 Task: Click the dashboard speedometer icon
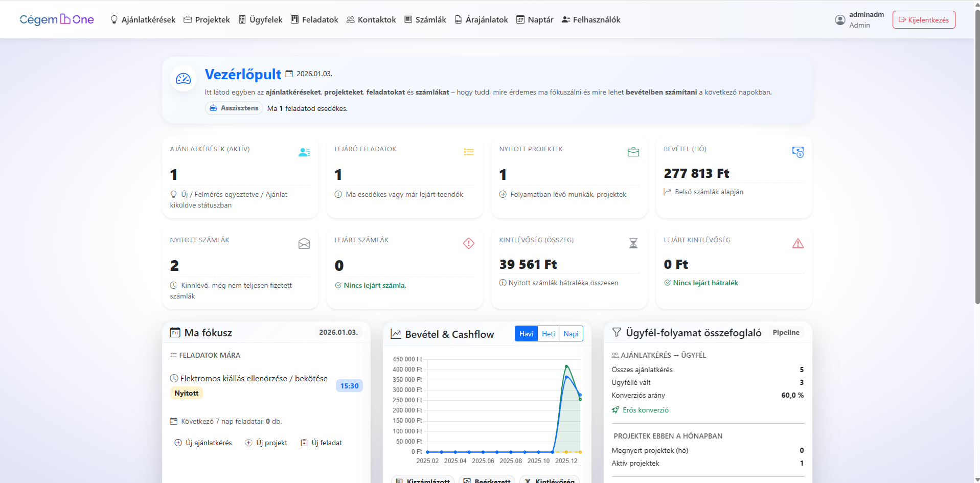[x=183, y=79]
